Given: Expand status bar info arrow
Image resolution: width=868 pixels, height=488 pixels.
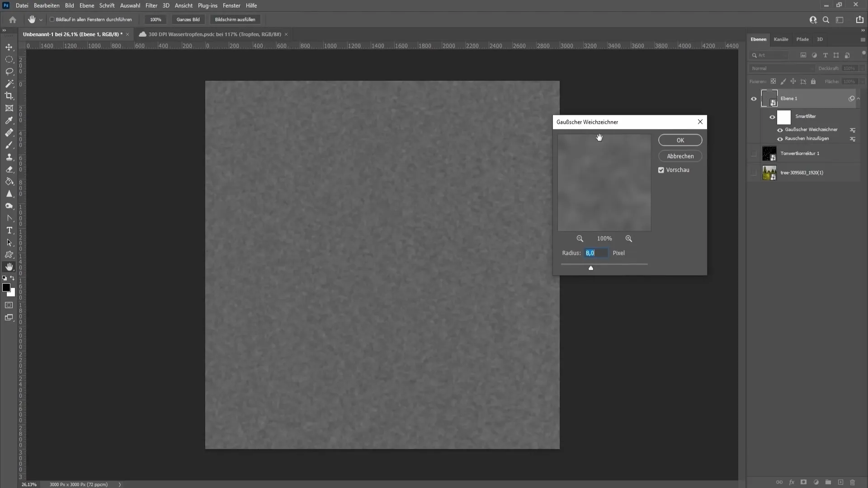Looking at the screenshot, I should (x=120, y=484).
